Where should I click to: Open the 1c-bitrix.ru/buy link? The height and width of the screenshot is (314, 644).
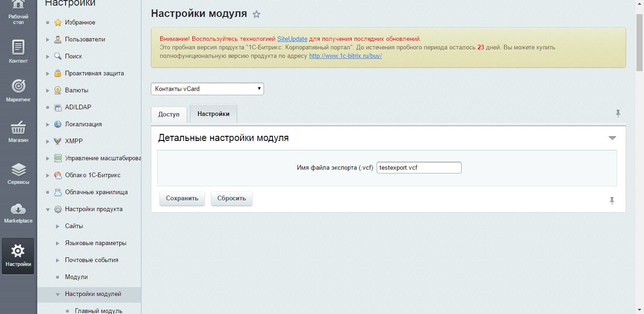pos(346,56)
